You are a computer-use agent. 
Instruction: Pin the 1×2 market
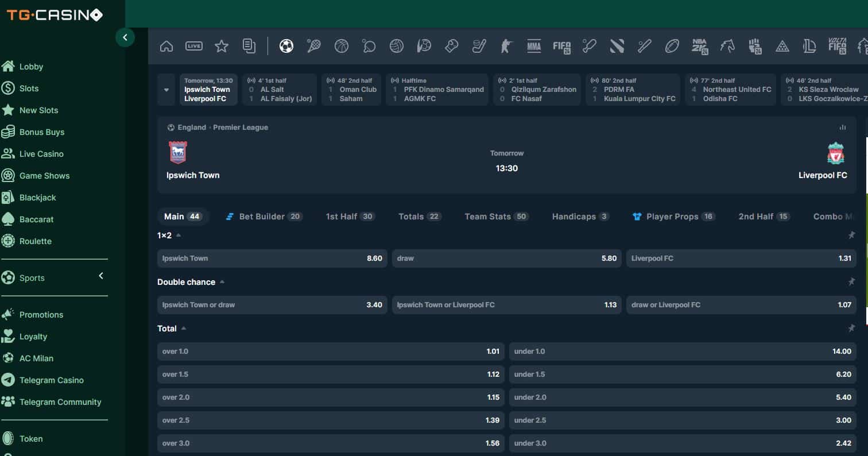click(x=851, y=235)
